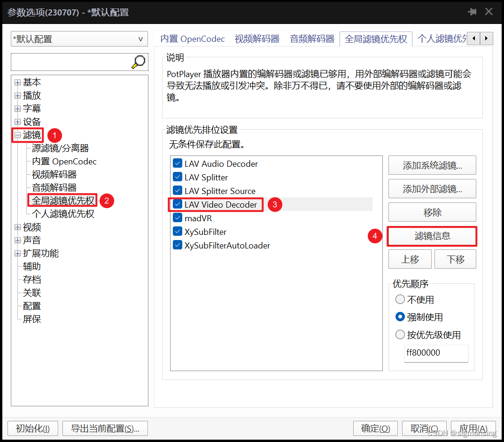Click the ff800000 priority value field
This screenshot has width=504, height=442.
[x=436, y=353]
